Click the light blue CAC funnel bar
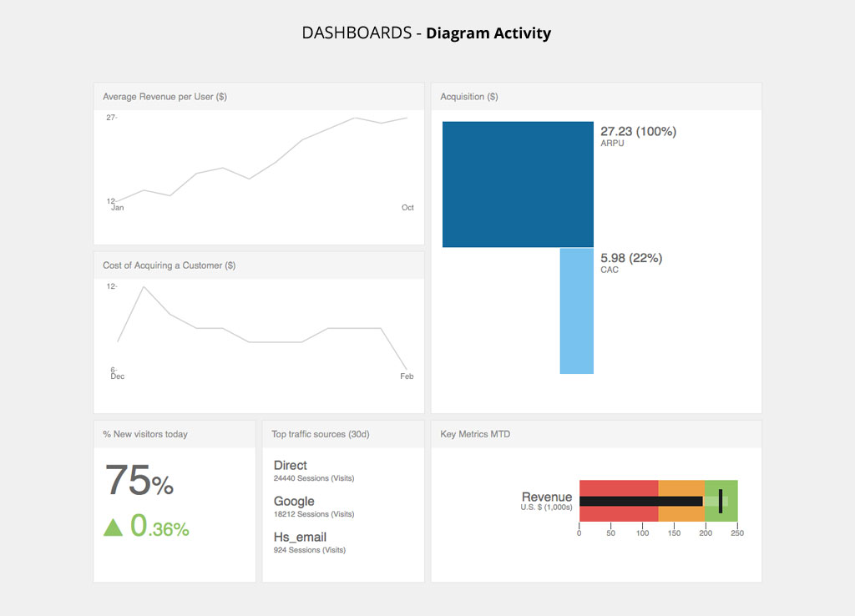The height and width of the screenshot is (616, 855). pyautogui.click(x=576, y=311)
